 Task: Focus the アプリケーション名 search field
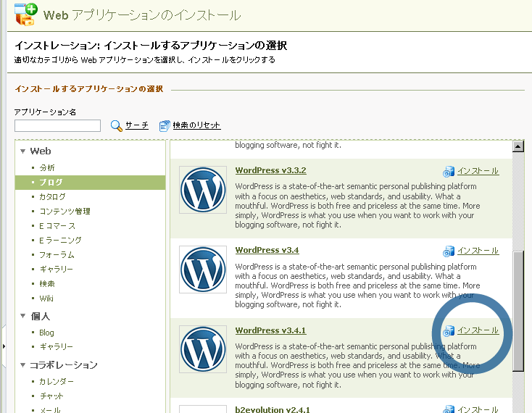pos(58,125)
